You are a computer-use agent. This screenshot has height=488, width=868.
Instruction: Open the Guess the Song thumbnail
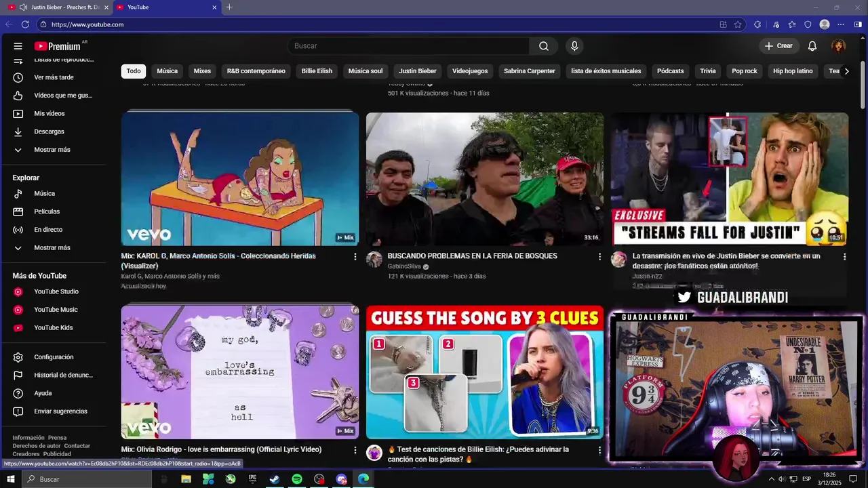point(485,372)
